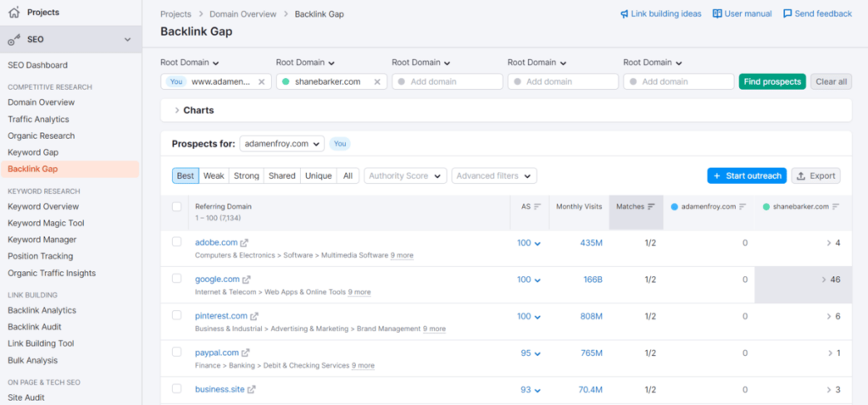868x405 pixels.
Task: Click the Find prospects button
Action: click(772, 82)
